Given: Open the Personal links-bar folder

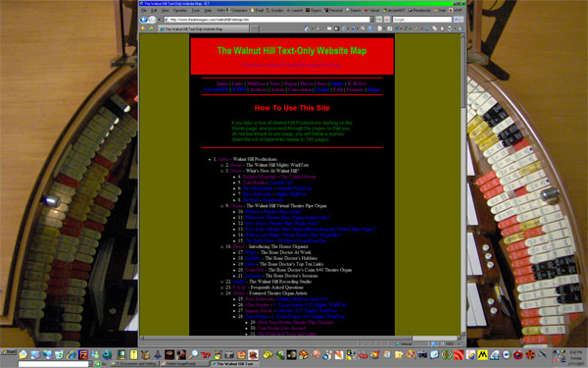Looking at the screenshot, I should point(334,11).
